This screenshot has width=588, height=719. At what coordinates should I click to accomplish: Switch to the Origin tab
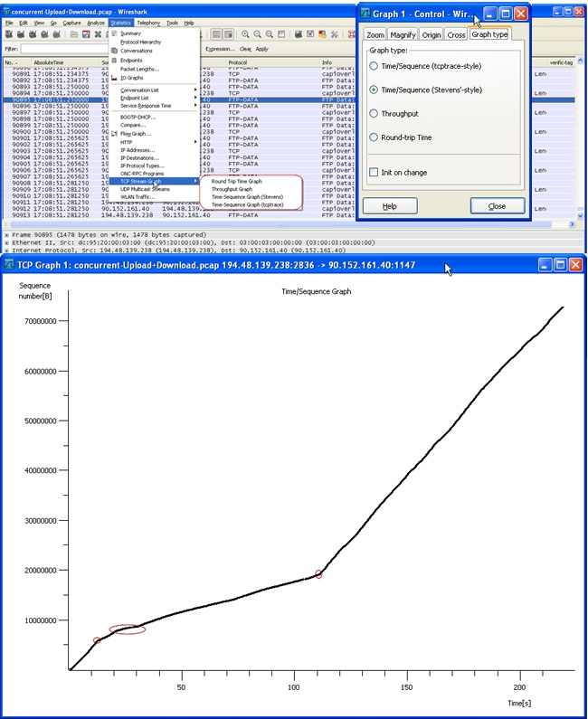432,35
